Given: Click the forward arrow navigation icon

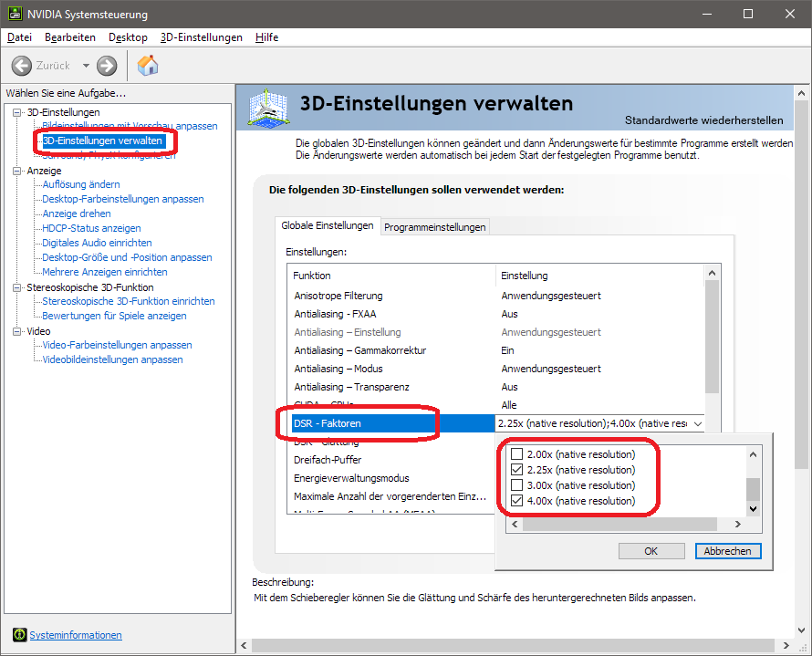Looking at the screenshot, I should pyautogui.click(x=107, y=66).
